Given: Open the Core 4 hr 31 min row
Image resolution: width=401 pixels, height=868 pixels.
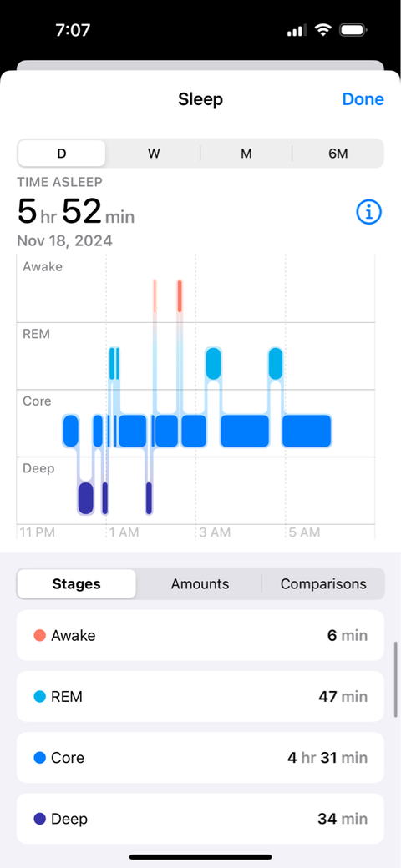Looking at the screenshot, I should (x=200, y=757).
